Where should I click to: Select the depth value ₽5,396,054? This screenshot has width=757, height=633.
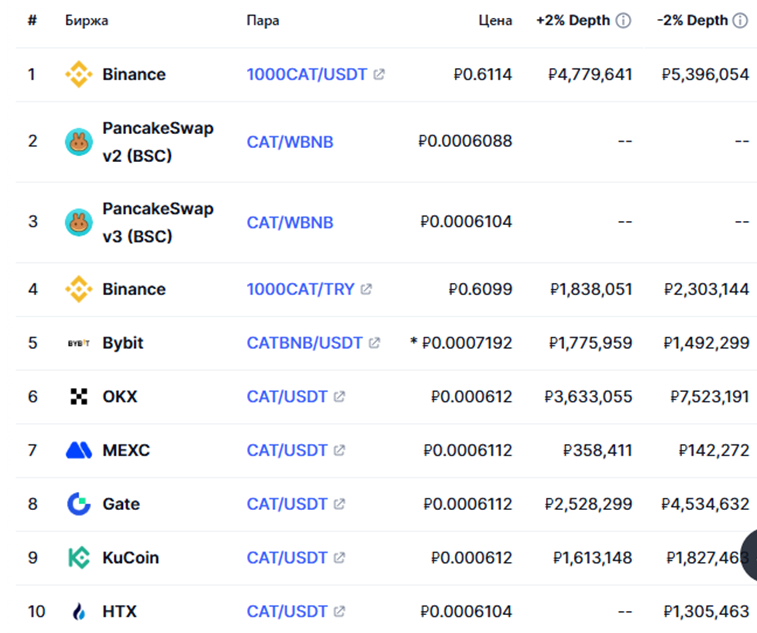tap(705, 74)
